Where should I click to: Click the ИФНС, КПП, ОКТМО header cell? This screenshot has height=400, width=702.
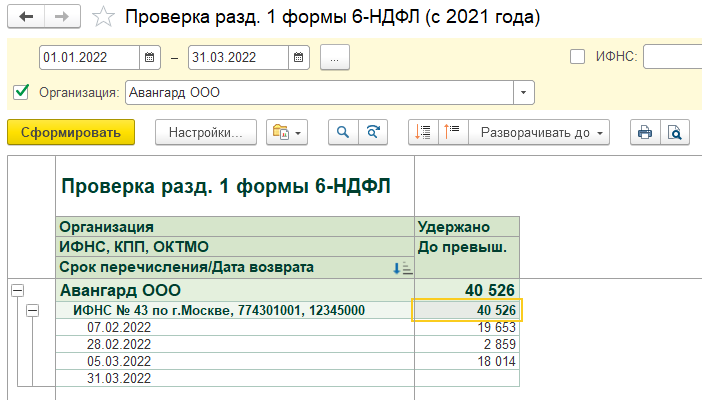[x=235, y=247]
